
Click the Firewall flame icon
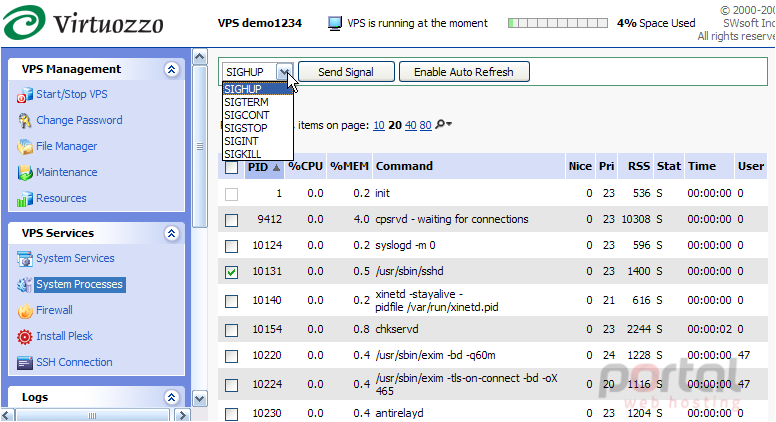[x=25, y=311]
